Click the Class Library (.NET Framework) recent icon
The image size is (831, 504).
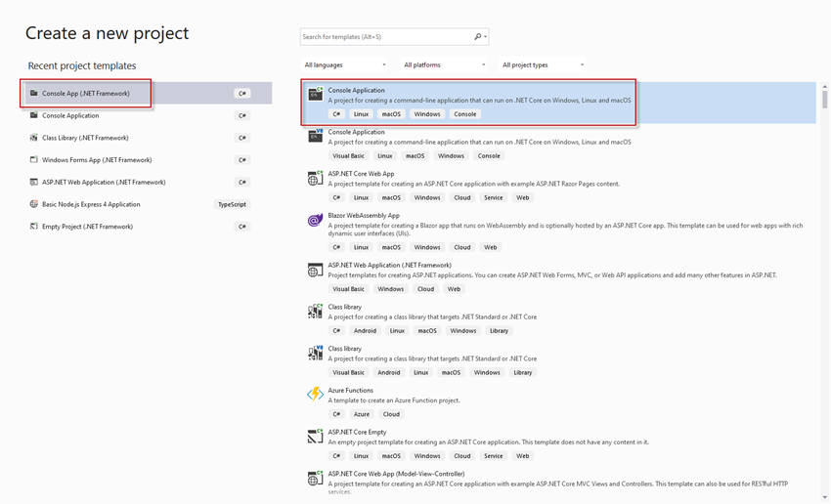click(34, 138)
